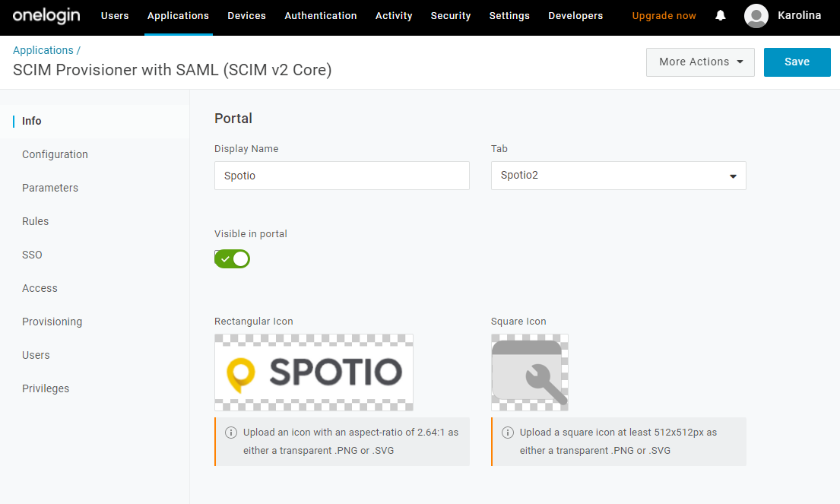This screenshot has width=840, height=504.
Task: Open the Activity menu
Action: (394, 16)
